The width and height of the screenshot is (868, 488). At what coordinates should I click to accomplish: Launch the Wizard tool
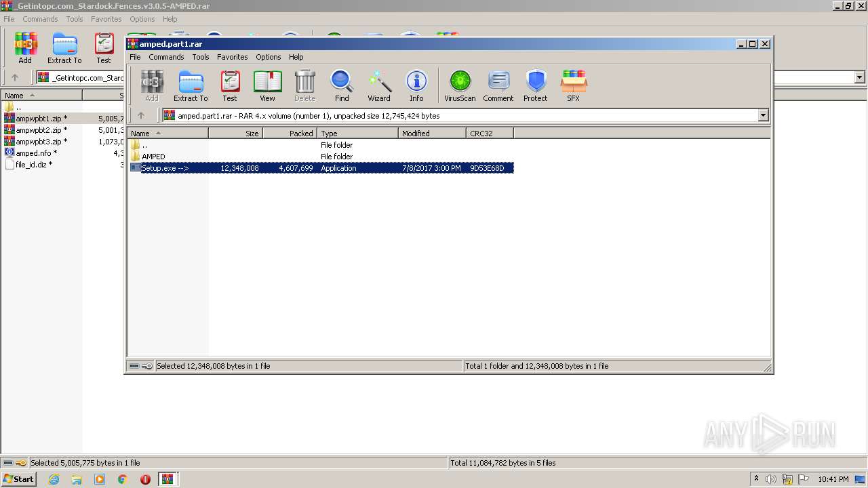coord(379,86)
